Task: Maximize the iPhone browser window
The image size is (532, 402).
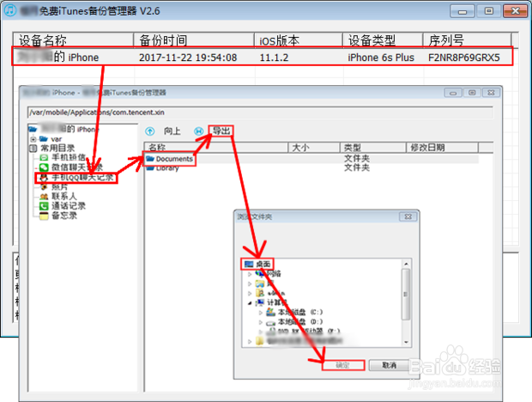Action: point(472,93)
